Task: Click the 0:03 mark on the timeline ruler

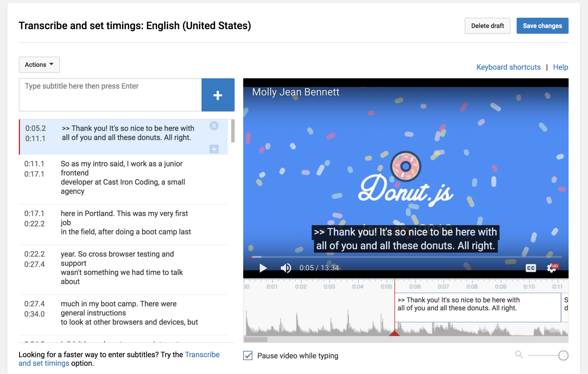Action: (329, 287)
